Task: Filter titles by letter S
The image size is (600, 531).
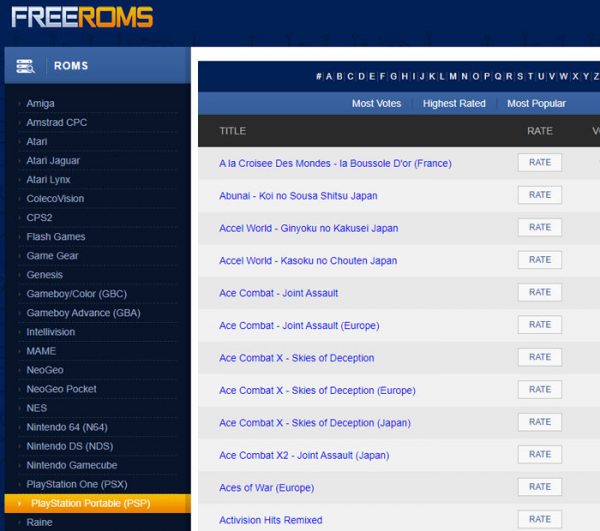Action: click(x=520, y=76)
